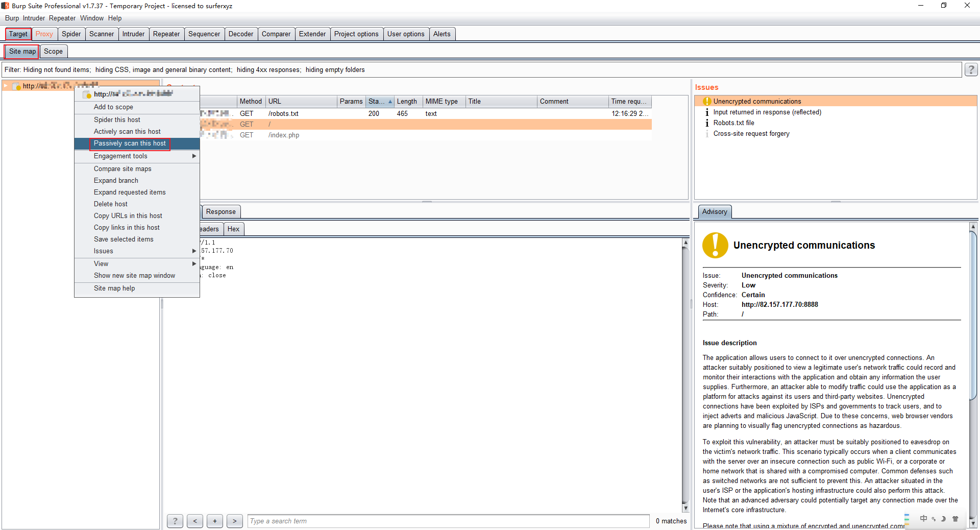Select the Target tab
This screenshot has width=980, height=530.
click(18, 34)
